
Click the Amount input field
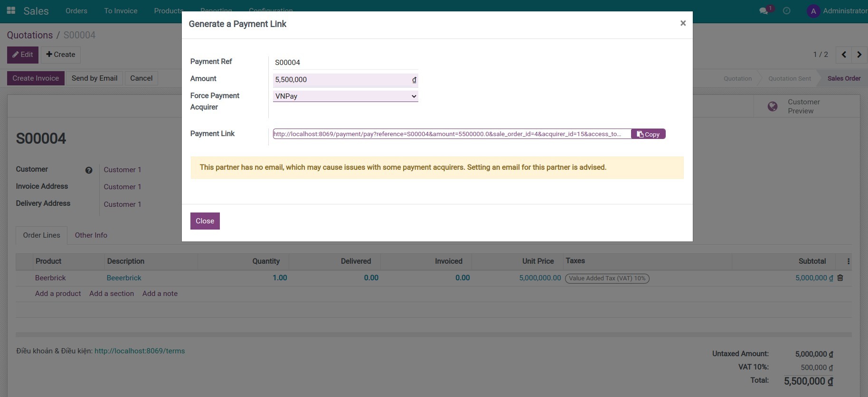346,80
